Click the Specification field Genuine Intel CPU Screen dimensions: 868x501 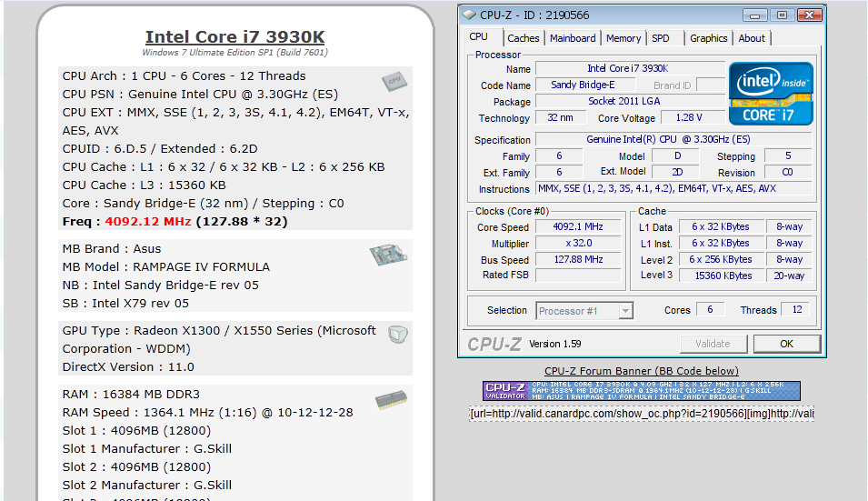pos(673,139)
